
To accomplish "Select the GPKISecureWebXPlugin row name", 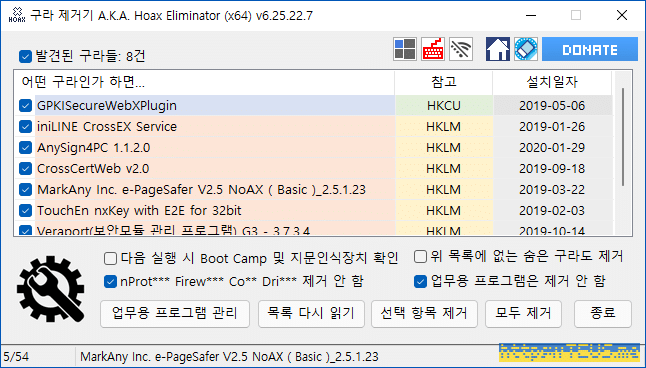I will 107,106.
